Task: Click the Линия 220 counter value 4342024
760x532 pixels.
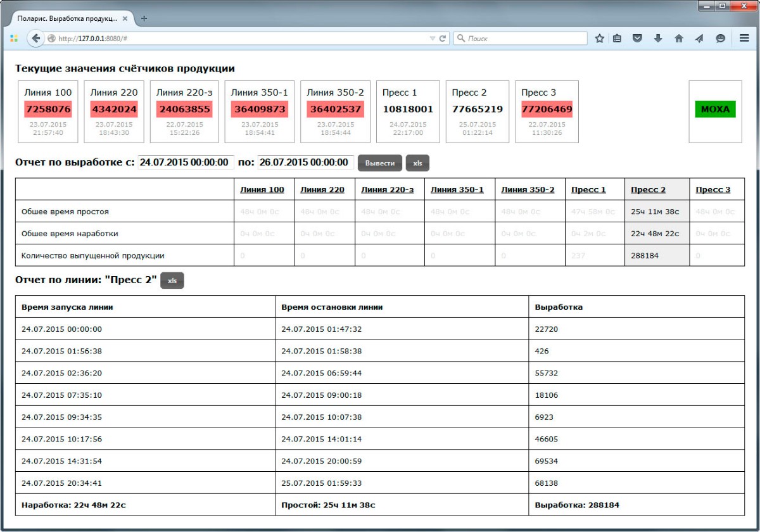Action: pos(114,109)
